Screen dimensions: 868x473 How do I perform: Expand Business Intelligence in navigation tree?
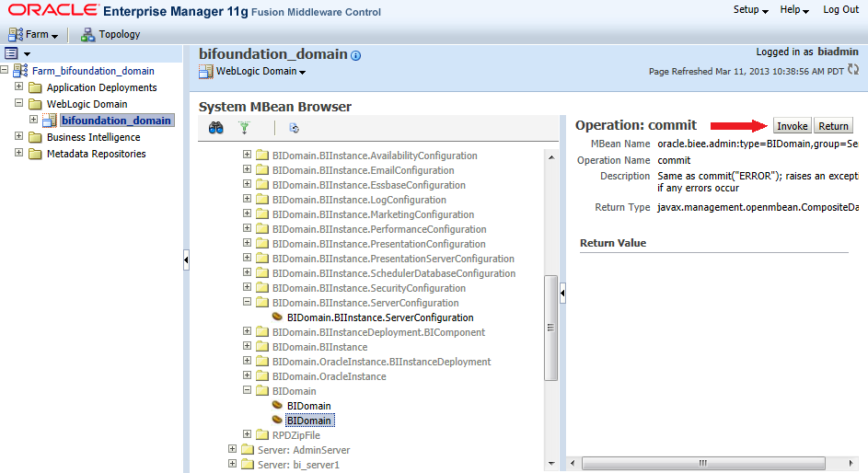(18, 136)
